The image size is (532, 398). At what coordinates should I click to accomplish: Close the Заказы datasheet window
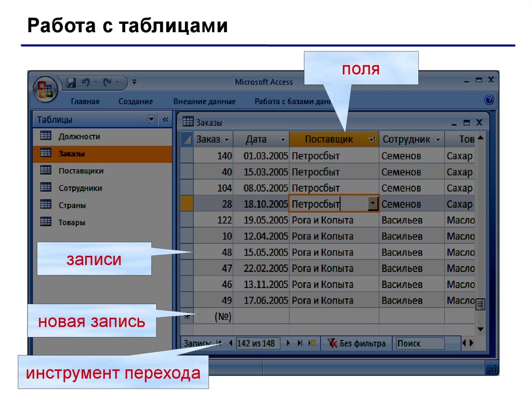[x=479, y=122]
